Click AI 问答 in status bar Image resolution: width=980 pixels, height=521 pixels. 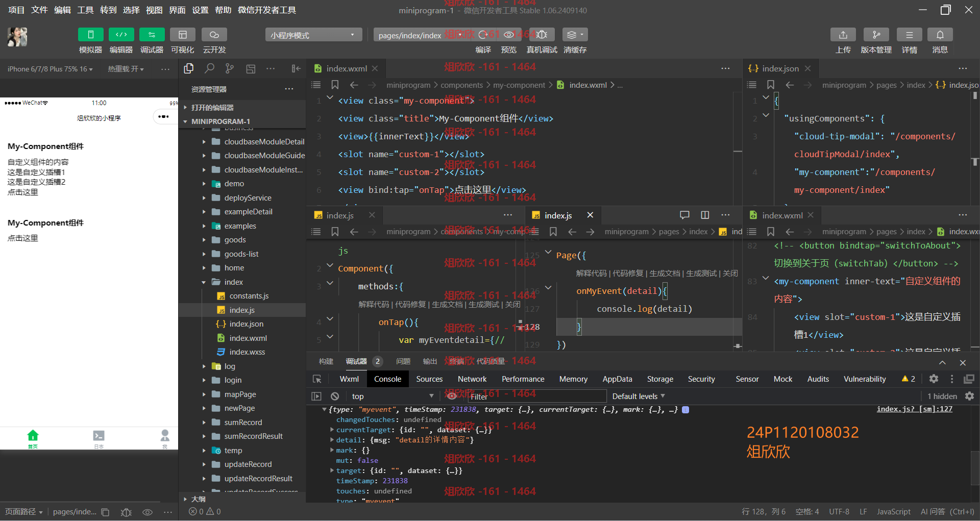(947, 511)
